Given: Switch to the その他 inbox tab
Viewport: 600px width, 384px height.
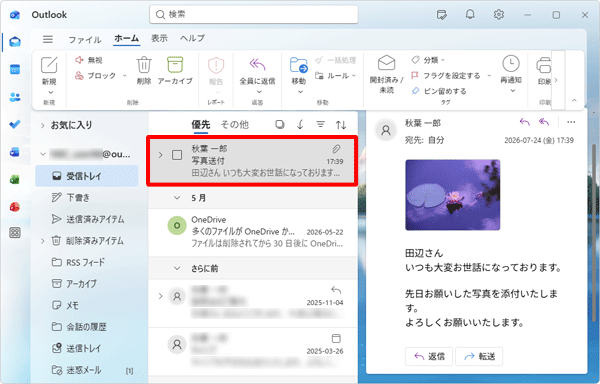Looking at the screenshot, I should pos(235,124).
